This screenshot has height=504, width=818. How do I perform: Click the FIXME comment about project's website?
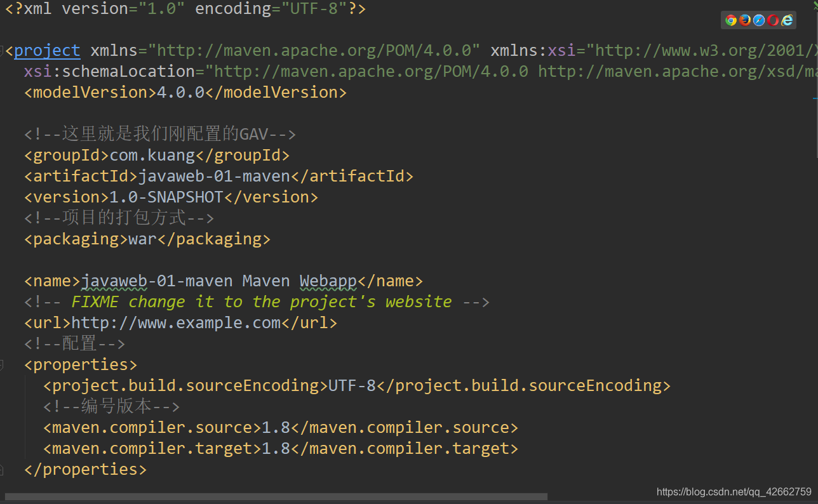pyautogui.click(x=257, y=302)
